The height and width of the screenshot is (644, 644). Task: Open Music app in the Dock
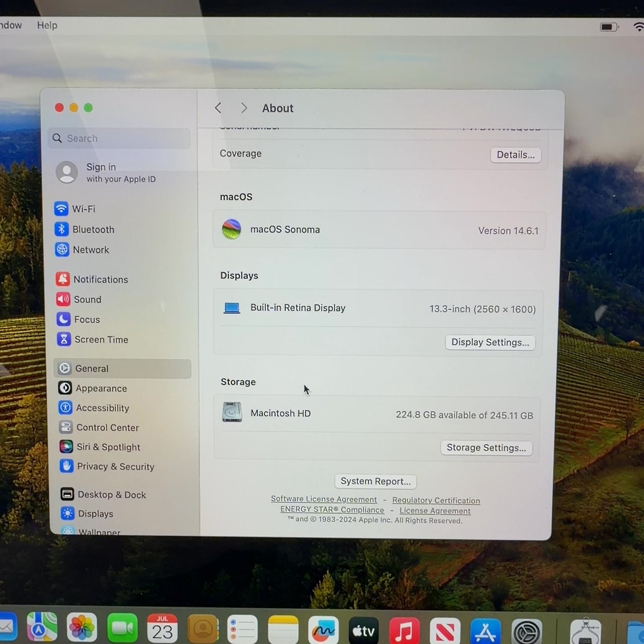click(x=404, y=630)
